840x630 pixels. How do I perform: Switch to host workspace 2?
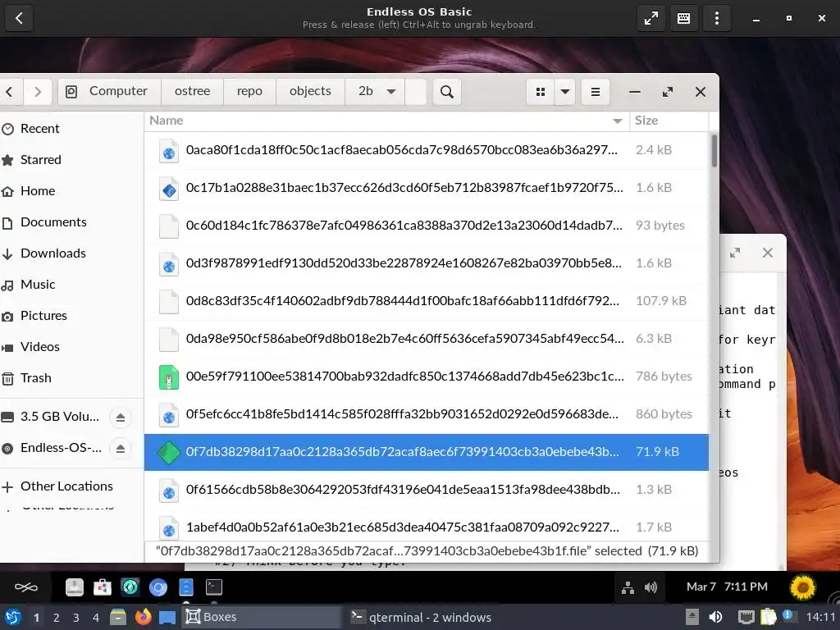click(x=57, y=618)
